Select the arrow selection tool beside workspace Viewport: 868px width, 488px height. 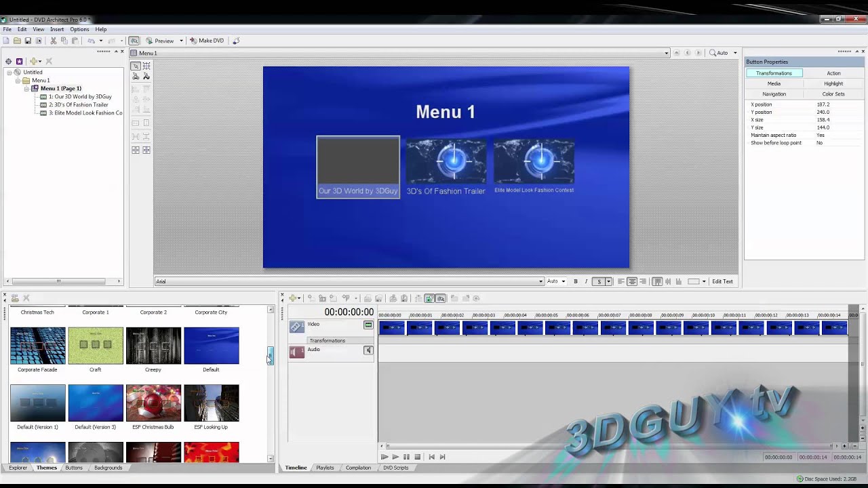(x=136, y=66)
